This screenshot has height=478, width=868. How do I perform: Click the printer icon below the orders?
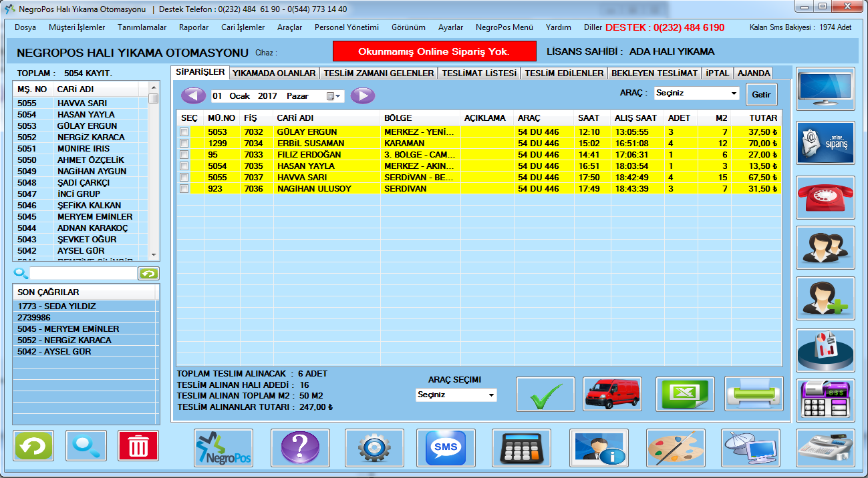click(754, 395)
